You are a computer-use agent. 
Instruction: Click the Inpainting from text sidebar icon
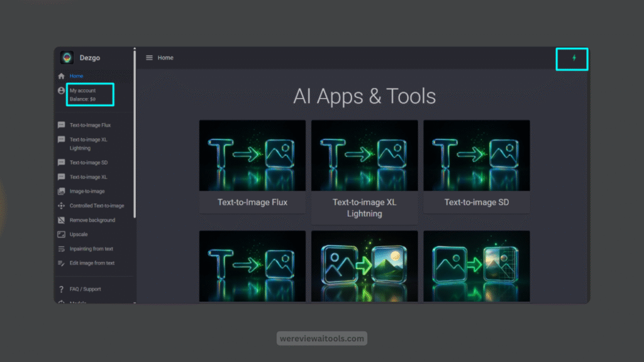(x=61, y=249)
